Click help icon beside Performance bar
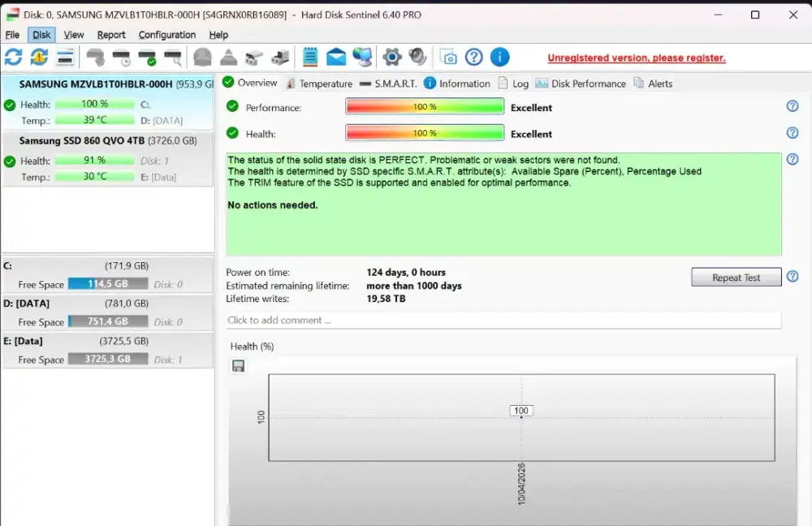The height and width of the screenshot is (526, 812). [793, 106]
